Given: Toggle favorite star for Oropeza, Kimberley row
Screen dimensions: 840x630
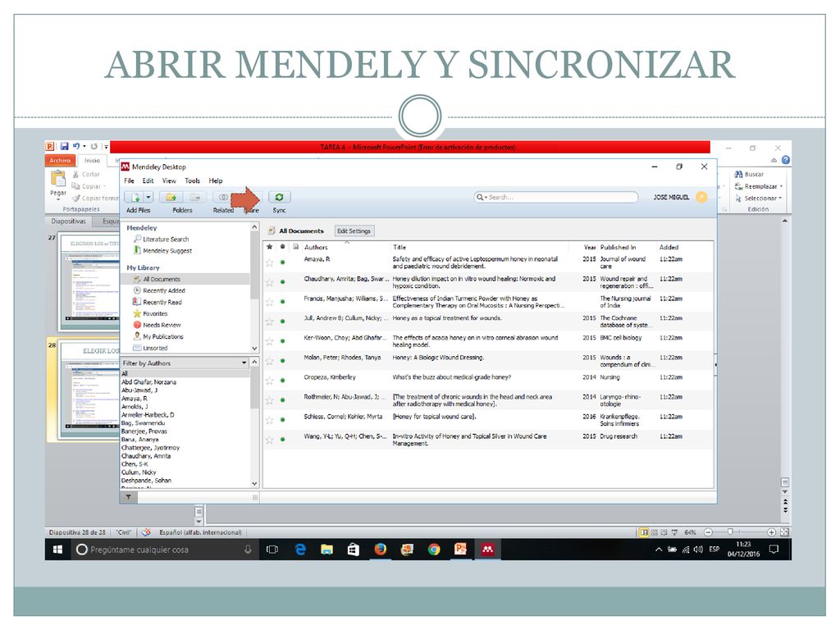Looking at the screenshot, I should [269, 381].
